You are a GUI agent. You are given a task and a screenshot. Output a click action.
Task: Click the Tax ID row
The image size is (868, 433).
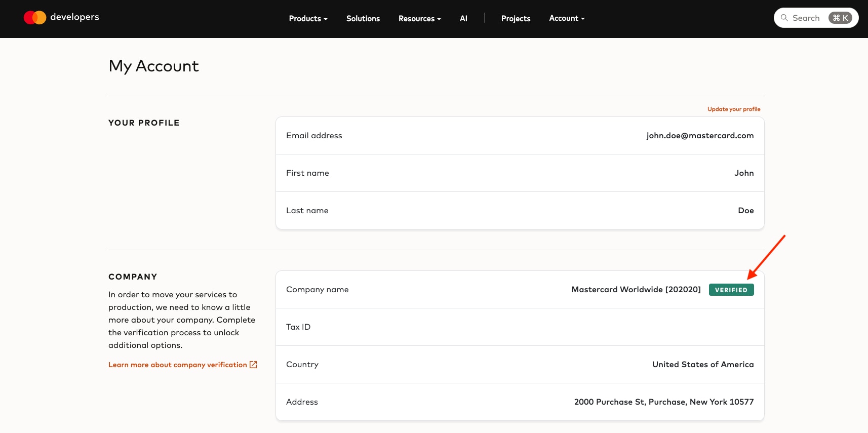(520, 327)
